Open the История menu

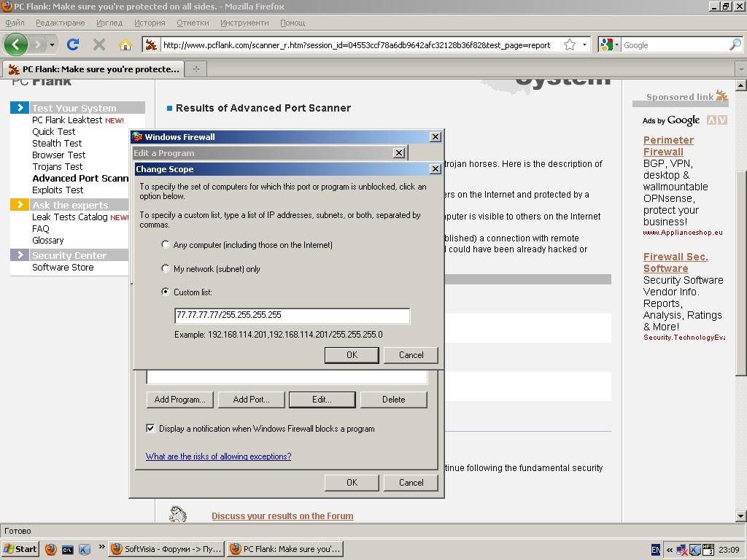[x=150, y=23]
